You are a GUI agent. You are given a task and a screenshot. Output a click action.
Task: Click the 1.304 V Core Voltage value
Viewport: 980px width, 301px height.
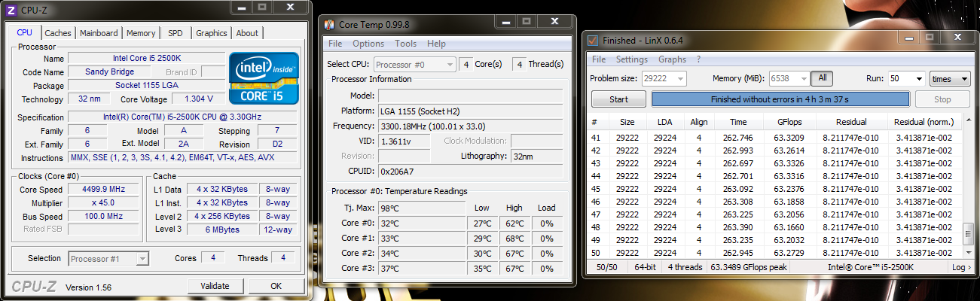point(193,99)
